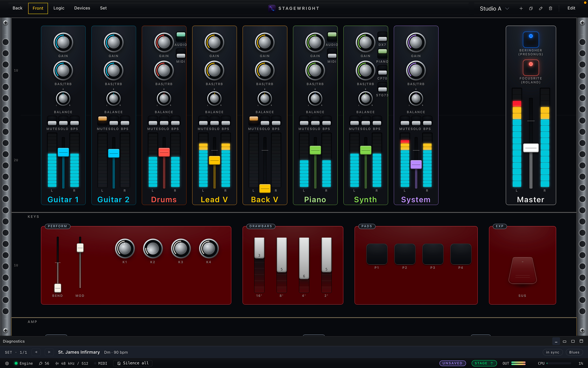Click the in sync indicator

[552, 352]
